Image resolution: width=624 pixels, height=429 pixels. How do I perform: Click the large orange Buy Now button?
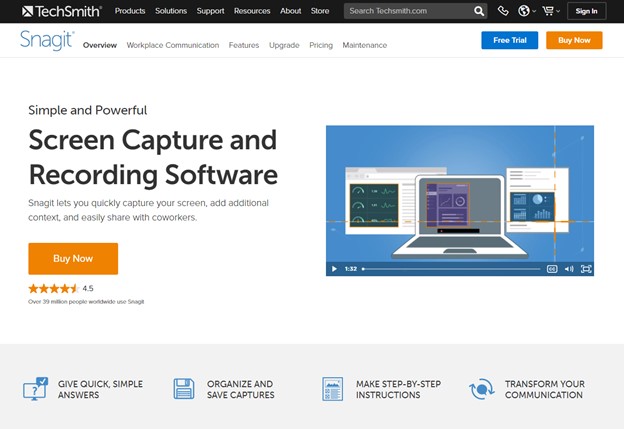tap(73, 259)
